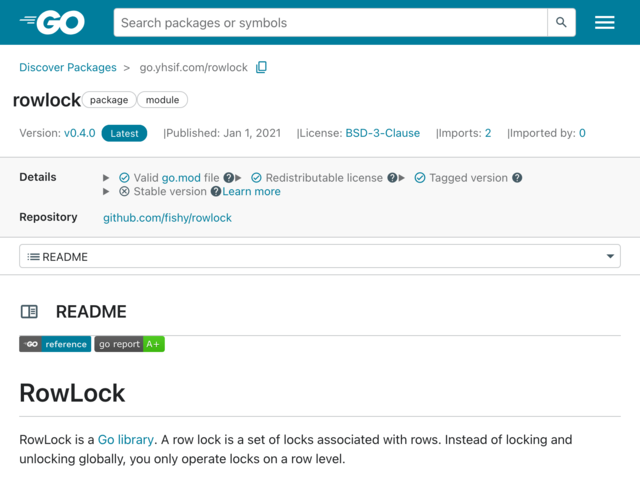Go to Discover Packages breadcrumb
The width and height of the screenshot is (640, 480).
[68, 67]
